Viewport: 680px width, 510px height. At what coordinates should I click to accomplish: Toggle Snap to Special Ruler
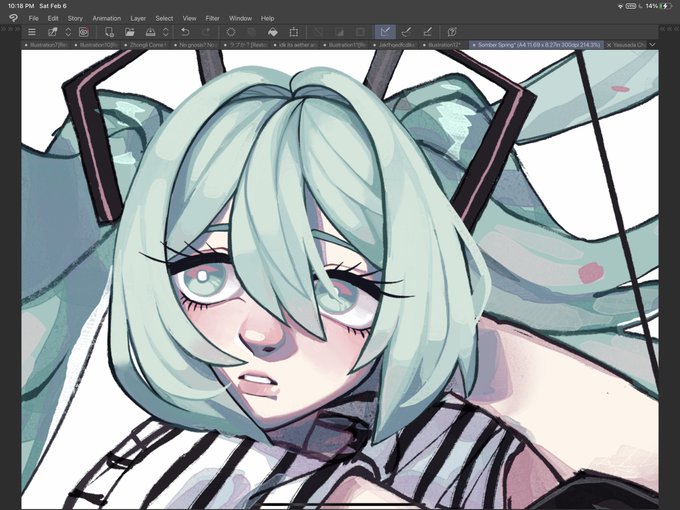click(406, 32)
